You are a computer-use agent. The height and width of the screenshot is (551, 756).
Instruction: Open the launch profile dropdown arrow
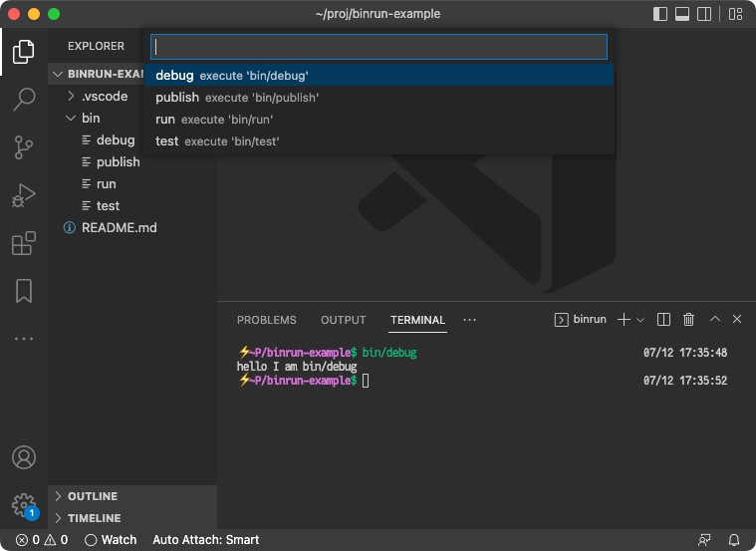click(640, 320)
